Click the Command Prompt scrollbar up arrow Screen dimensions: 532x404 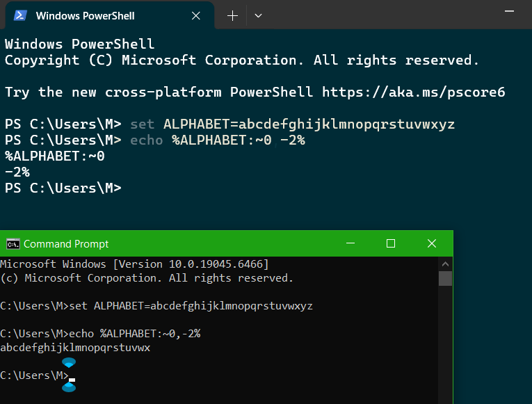point(445,264)
